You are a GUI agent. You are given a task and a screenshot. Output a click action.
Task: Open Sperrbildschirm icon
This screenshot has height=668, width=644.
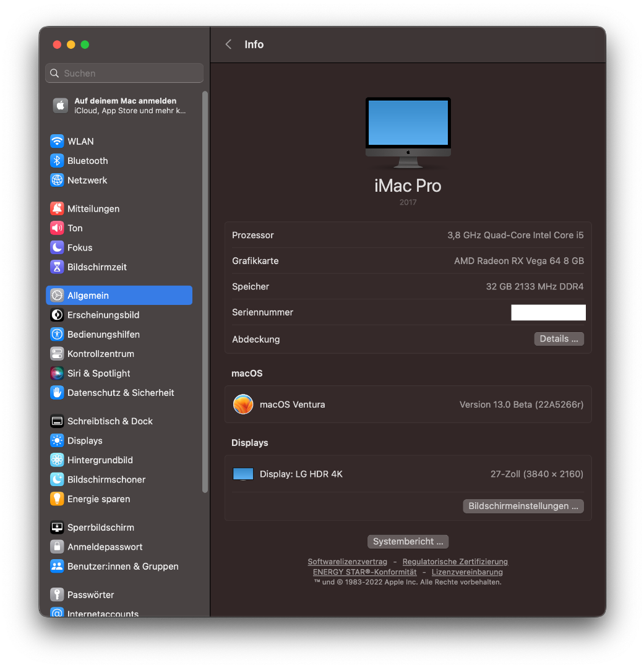tap(57, 528)
